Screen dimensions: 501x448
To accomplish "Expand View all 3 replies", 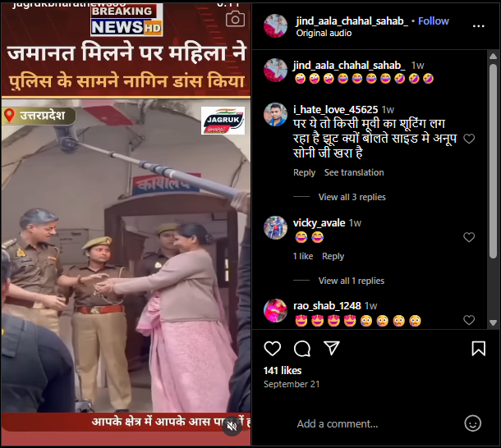I will (x=352, y=197).
